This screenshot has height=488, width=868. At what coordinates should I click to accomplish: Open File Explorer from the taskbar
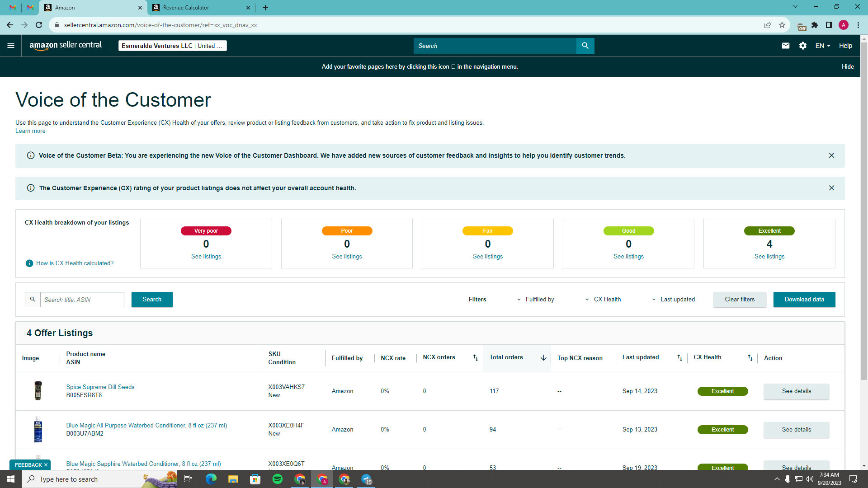(233, 479)
